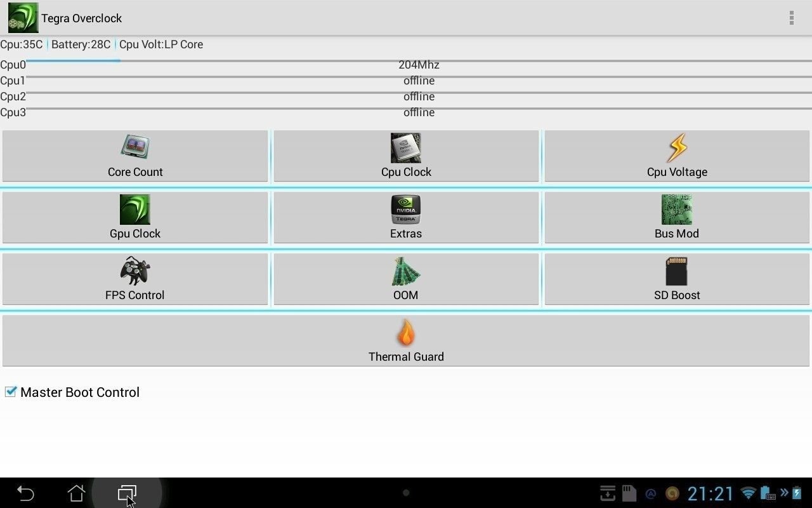Tap the Battery:28C temperature readout
Viewport: 812px width, 508px height.
pyautogui.click(x=81, y=44)
